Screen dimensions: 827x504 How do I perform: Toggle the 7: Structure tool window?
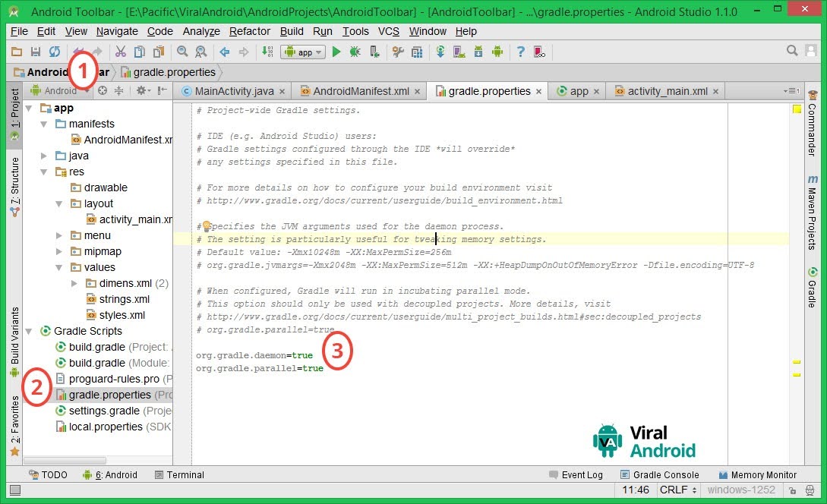click(14, 187)
